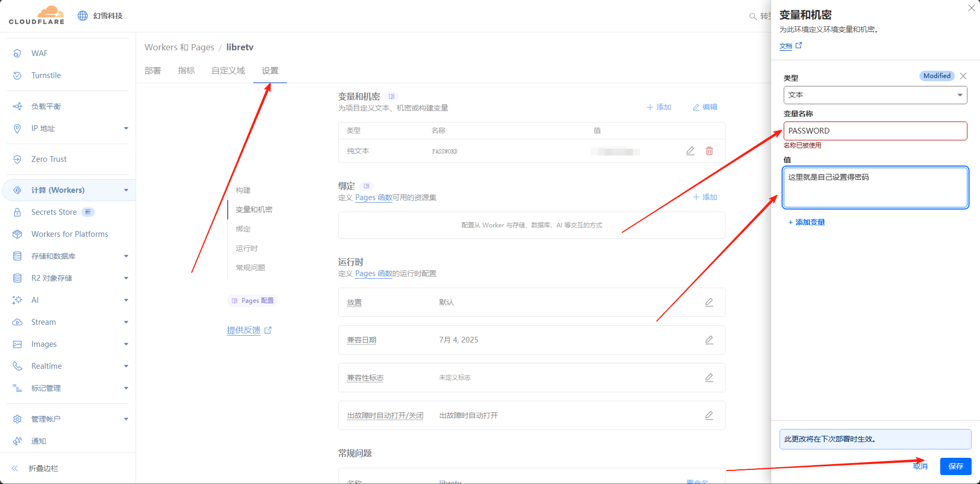The image size is (980, 484).
Task: Switch to the 设置 tab
Action: point(270,71)
